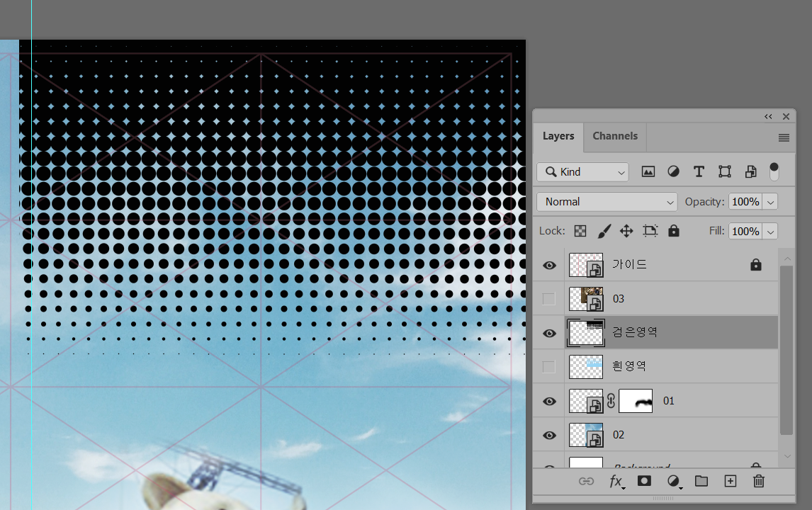Select the layer named 흰영역

(x=629, y=366)
